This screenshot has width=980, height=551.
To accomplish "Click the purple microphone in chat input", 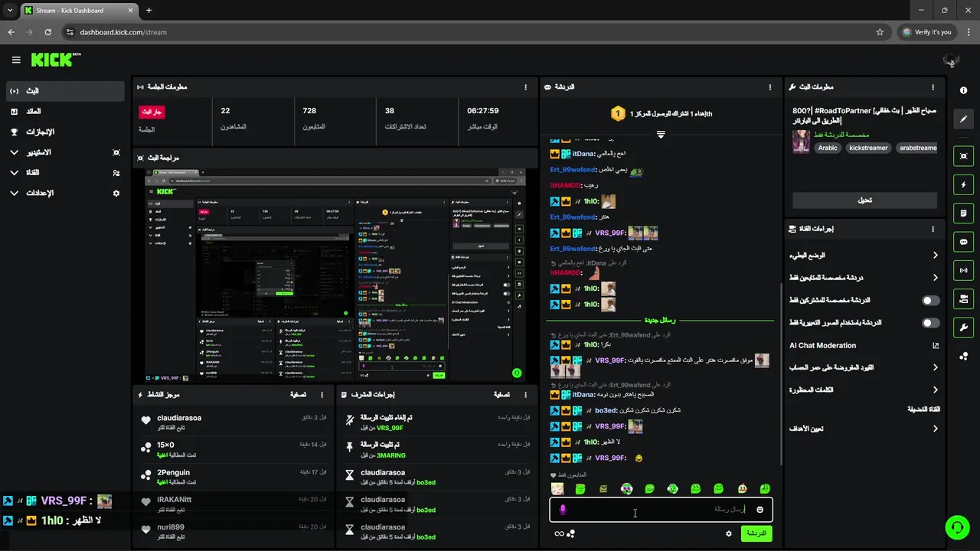I will [563, 510].
